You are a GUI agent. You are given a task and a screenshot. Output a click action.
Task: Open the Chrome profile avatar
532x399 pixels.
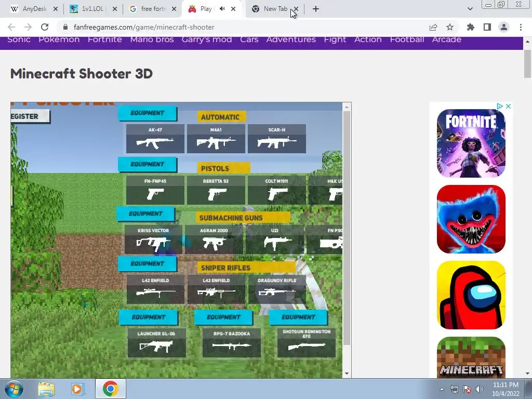click(x=504, y=27)
